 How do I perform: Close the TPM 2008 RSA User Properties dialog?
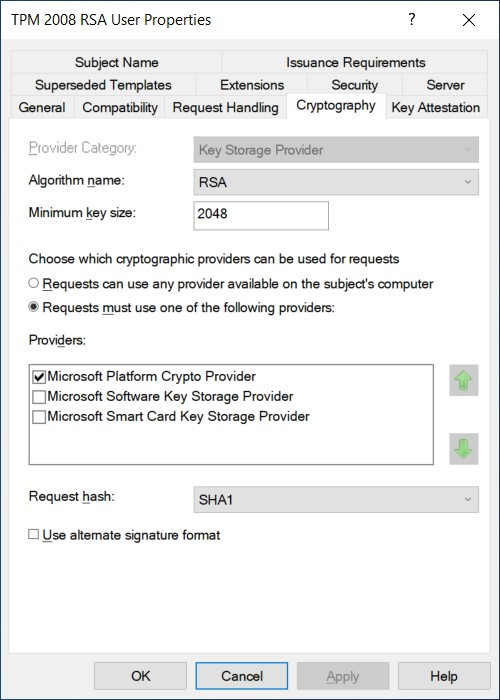469,20
